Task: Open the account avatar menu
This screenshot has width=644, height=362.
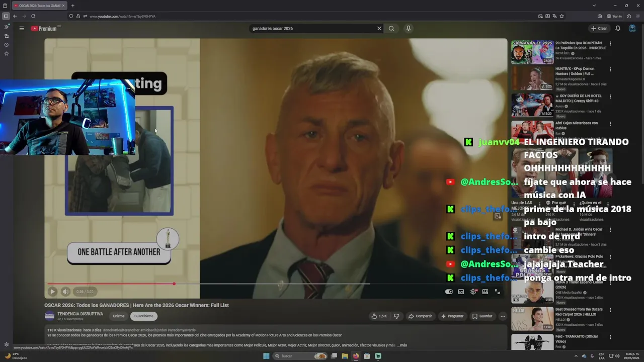Action: pos(632,29)
